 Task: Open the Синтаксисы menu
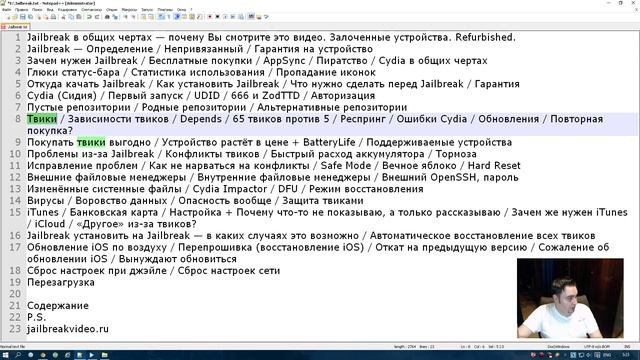coord(91,9)
